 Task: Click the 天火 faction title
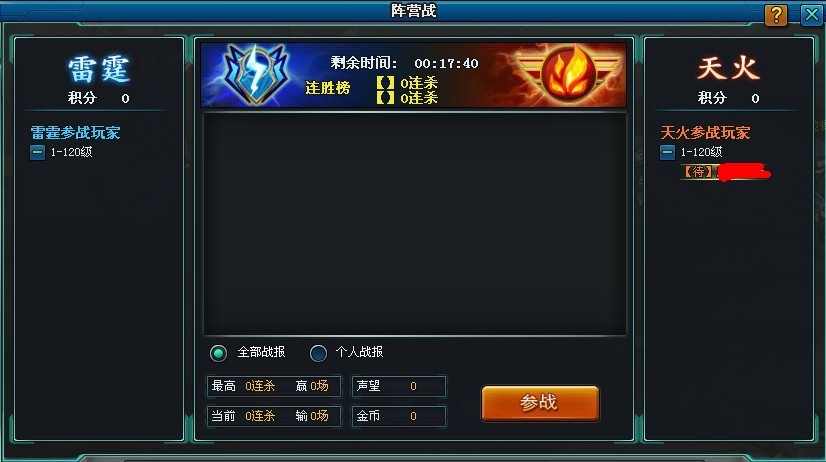[729, 68]
